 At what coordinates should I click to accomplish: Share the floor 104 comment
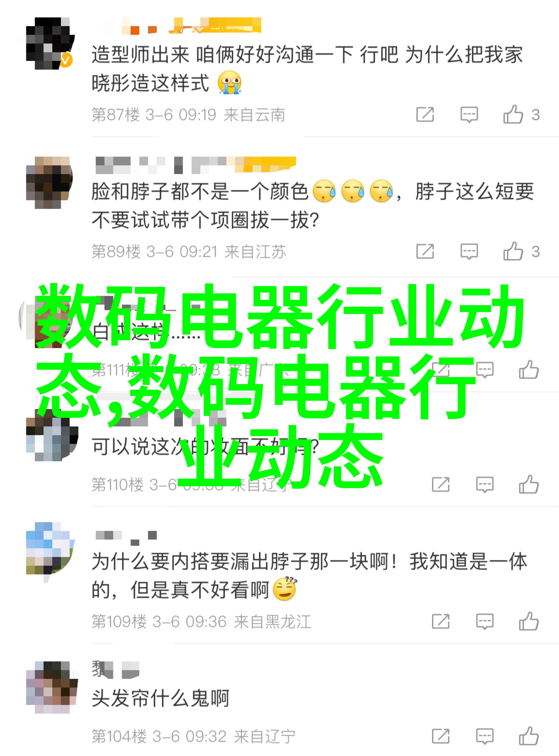(441, 736)
